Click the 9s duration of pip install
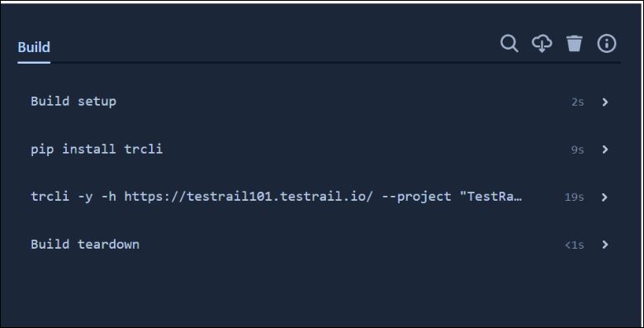The height and width of the screenshot is (328, 644). click(577, 150)
